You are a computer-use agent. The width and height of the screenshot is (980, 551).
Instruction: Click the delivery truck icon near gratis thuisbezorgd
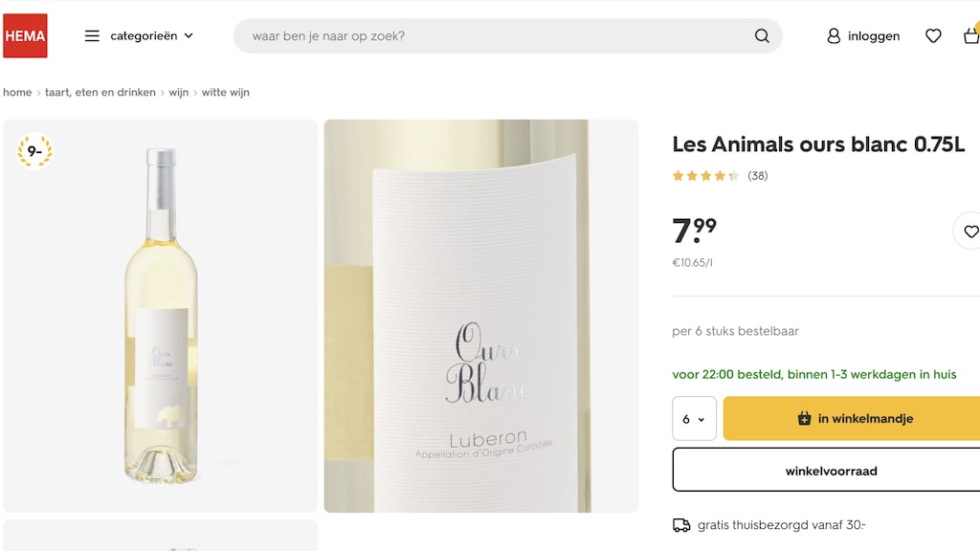click(x=681, y=524)
